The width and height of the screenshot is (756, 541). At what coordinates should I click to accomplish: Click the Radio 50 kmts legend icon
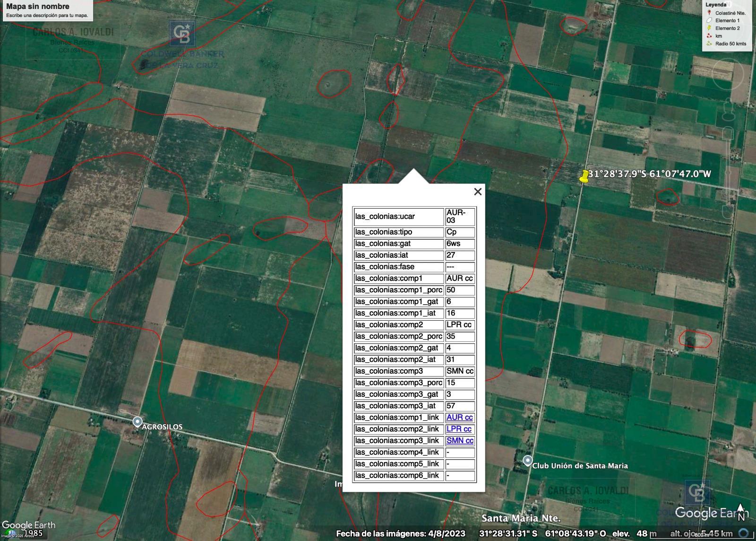pos(709,44)
